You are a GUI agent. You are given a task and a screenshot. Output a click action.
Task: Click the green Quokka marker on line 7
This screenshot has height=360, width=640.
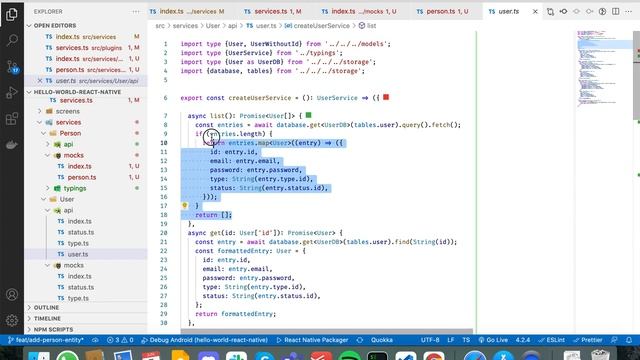click(309, 116)
